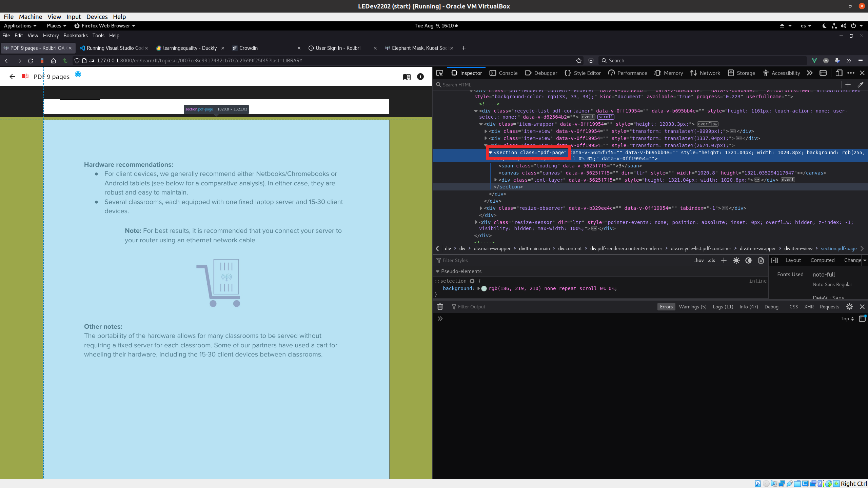Toggle light color scheme simulation

tap(736, 260)
